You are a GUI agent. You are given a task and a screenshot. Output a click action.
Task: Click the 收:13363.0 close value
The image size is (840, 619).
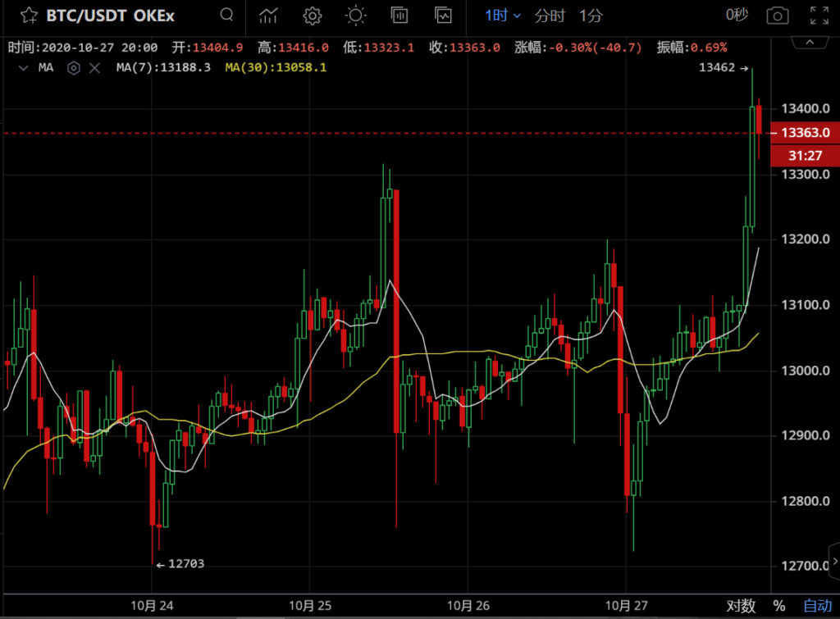464,48
